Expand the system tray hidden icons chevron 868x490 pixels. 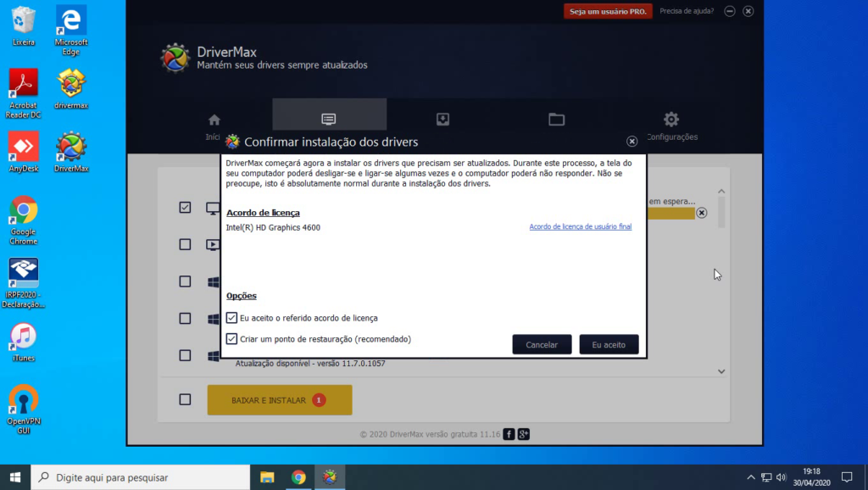pos(750,477)
